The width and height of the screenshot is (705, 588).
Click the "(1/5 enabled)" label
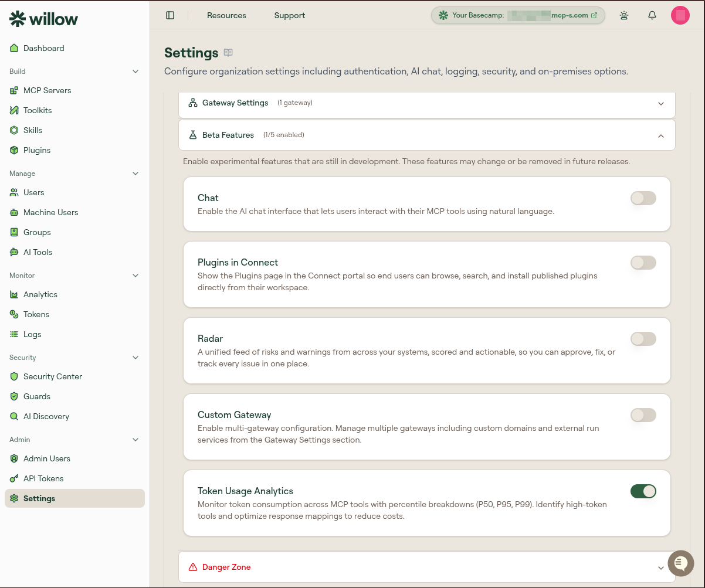284,135
